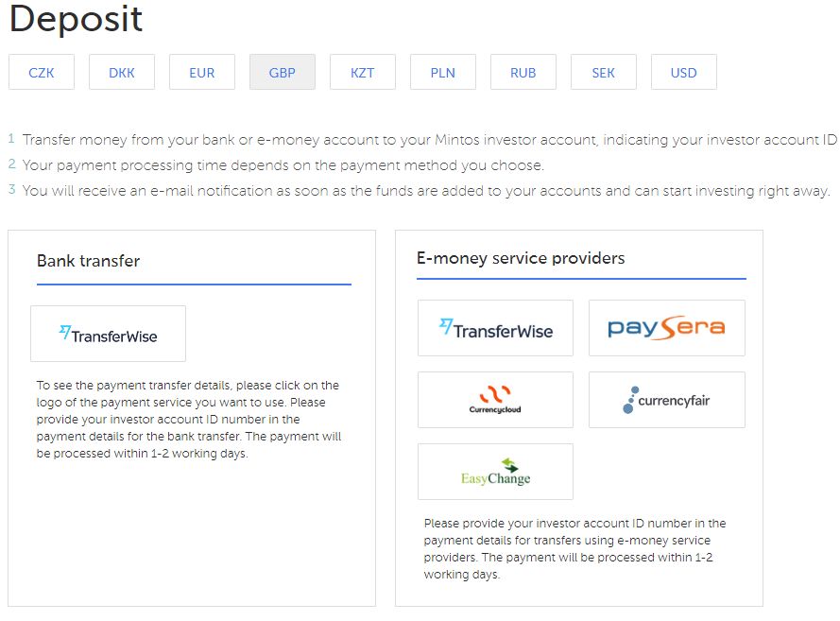Image resolution: width=840 pixels, height=621 pixels.
Task: Click the selected GBP currency tab
Action: coord(283,72)
